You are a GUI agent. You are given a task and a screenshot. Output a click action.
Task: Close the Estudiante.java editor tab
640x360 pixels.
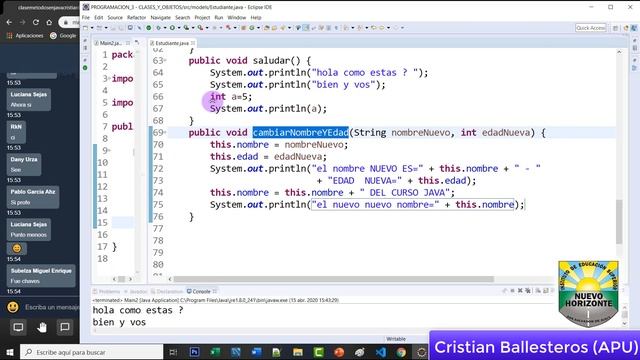click(193, 43)
